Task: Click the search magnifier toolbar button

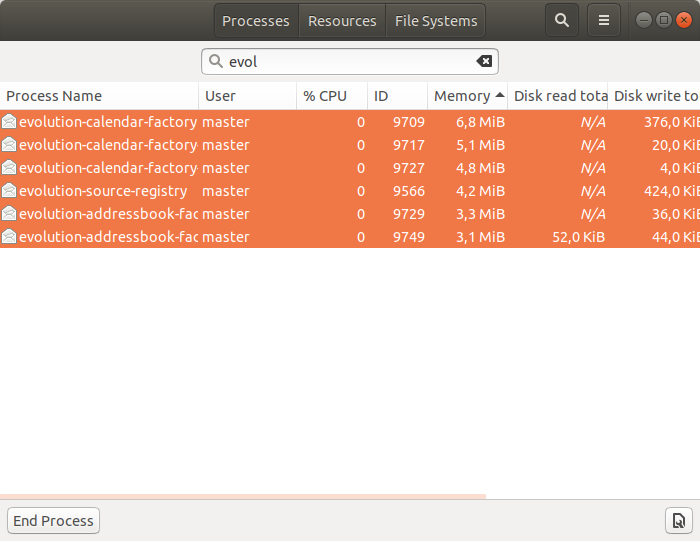Action: click(x=562, y=20)
